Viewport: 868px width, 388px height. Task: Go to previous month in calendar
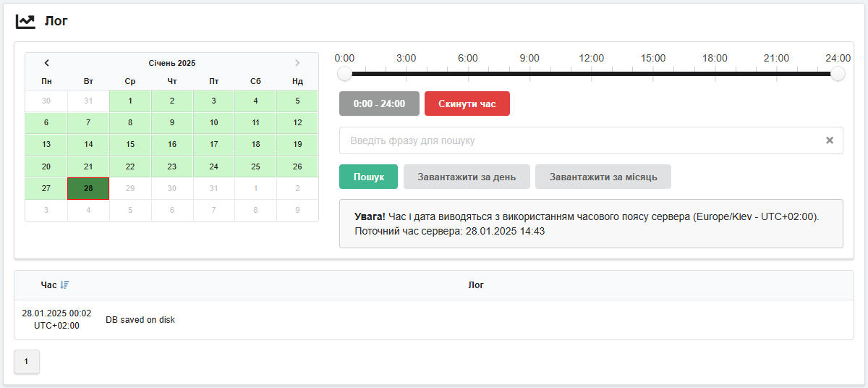tap(46, 63)
